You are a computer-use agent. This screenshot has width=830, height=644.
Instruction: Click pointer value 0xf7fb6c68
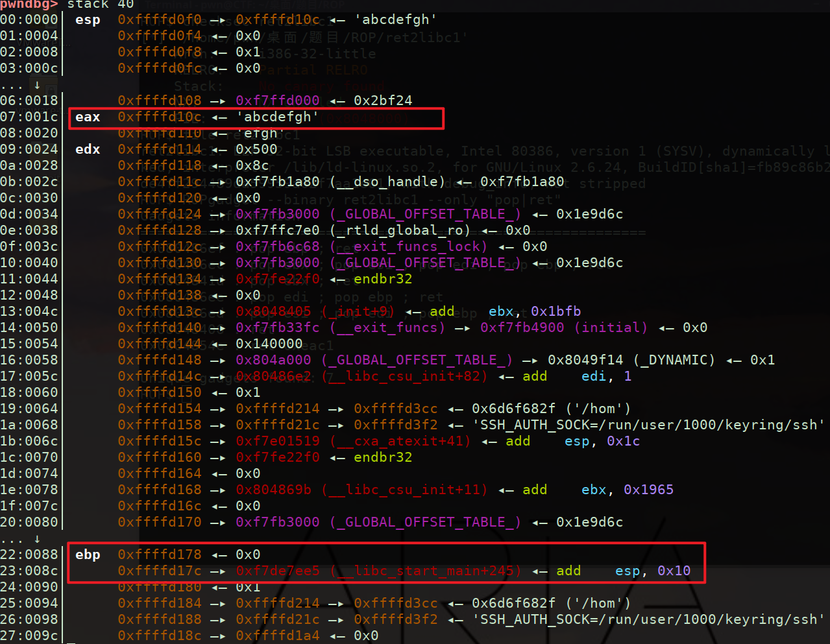pyautogui.click(x=278, y=247)
